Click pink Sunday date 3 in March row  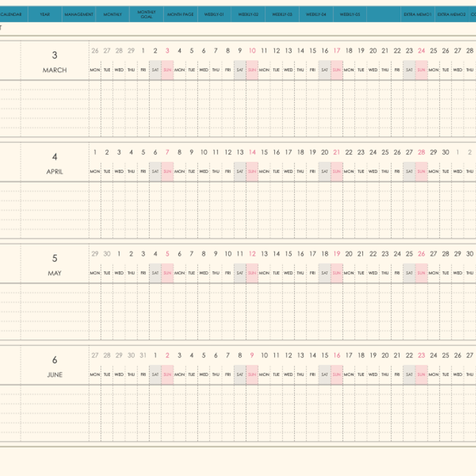coord(167,51)
